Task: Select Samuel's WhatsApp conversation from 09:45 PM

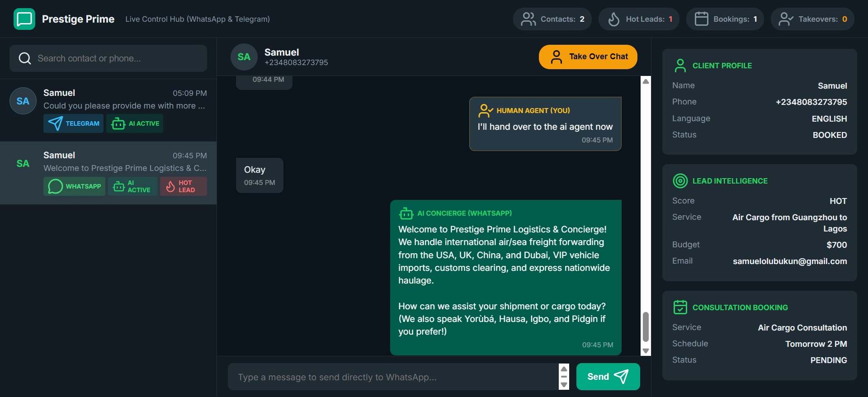Action: click(108, 173)
